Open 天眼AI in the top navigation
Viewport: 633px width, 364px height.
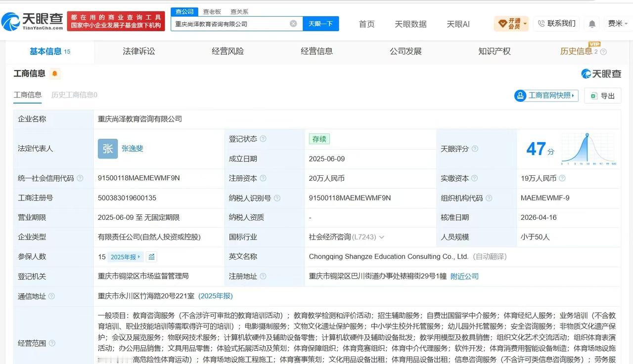[x=458, y=24]
